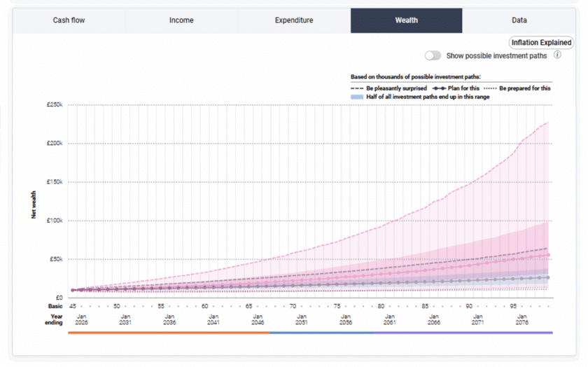Click the Jan 2071 year label
Screen dimensions: 588x367
coord(477,319)
